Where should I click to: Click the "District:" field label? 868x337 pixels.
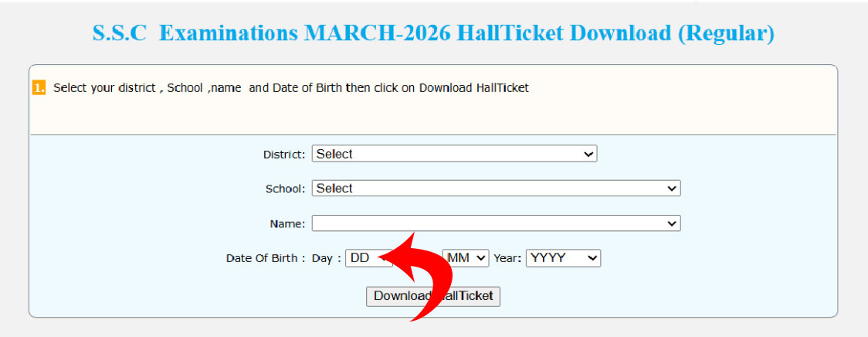(x=284, y=155)
